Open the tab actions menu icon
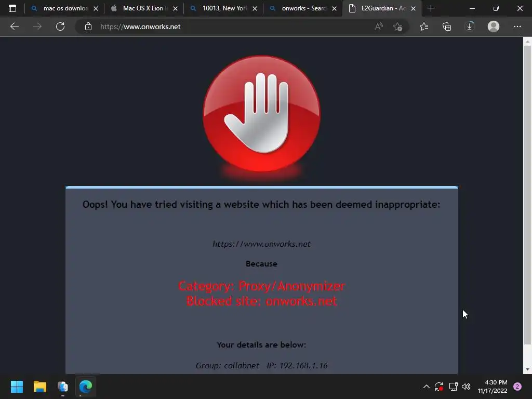The image size is (532, 399). (12, 8)
